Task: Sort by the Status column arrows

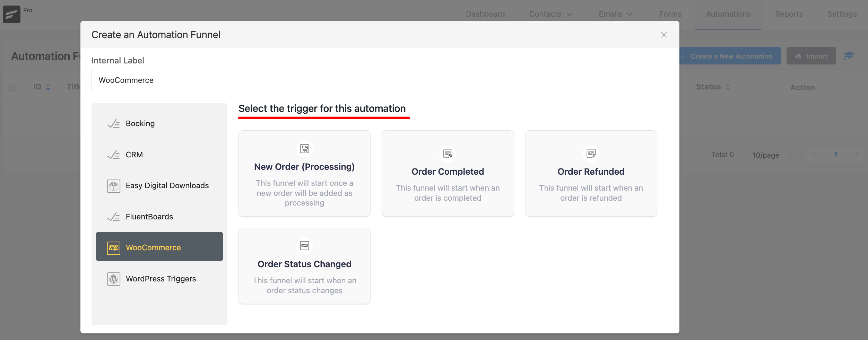Action: click(728, 87)
